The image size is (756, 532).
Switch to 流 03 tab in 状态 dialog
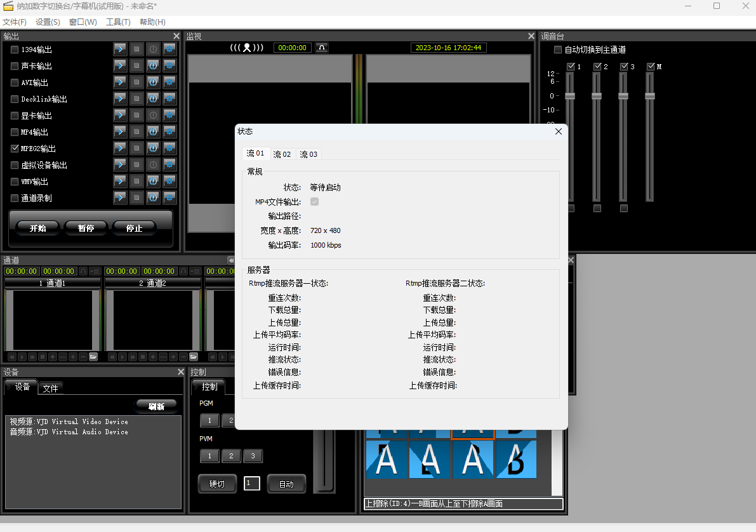click(308, 154)
